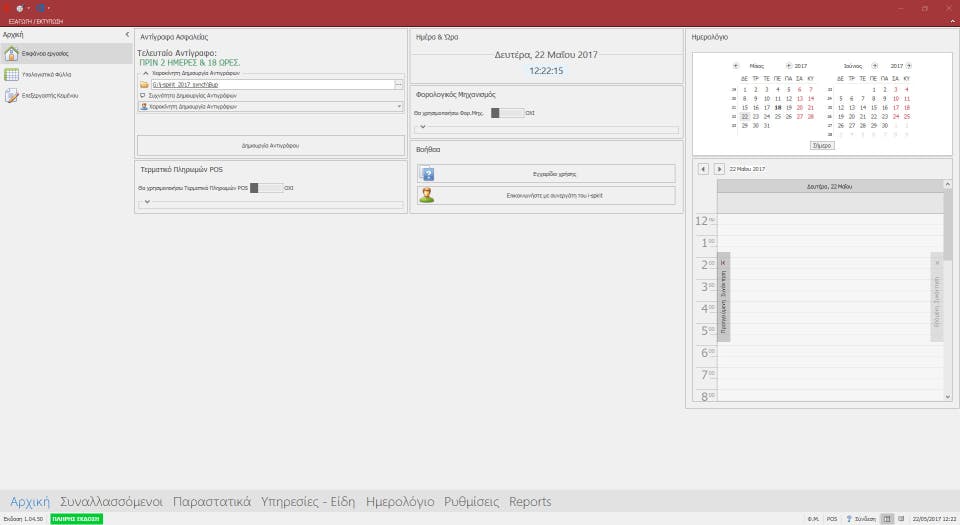Click the Δευτέρα, 22 Μαΐου day header

[830, 186]
